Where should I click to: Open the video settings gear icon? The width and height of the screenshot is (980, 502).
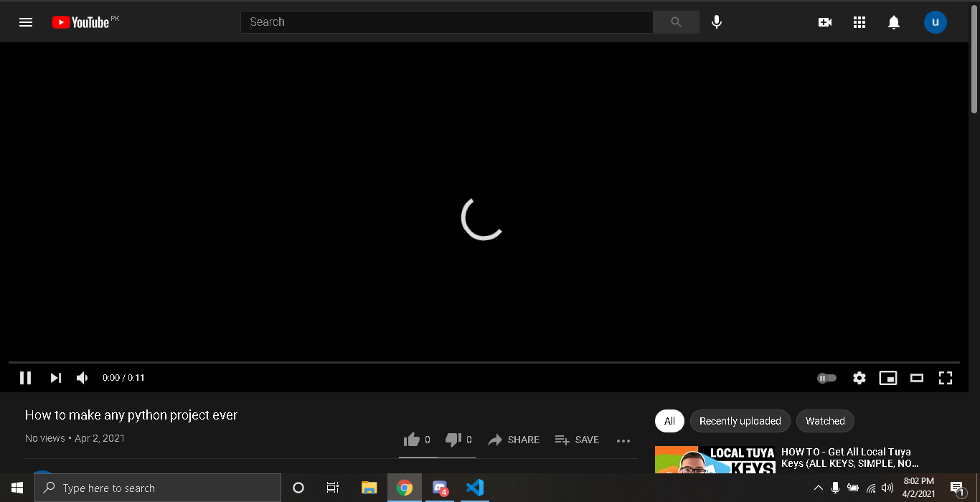[859, 378]
